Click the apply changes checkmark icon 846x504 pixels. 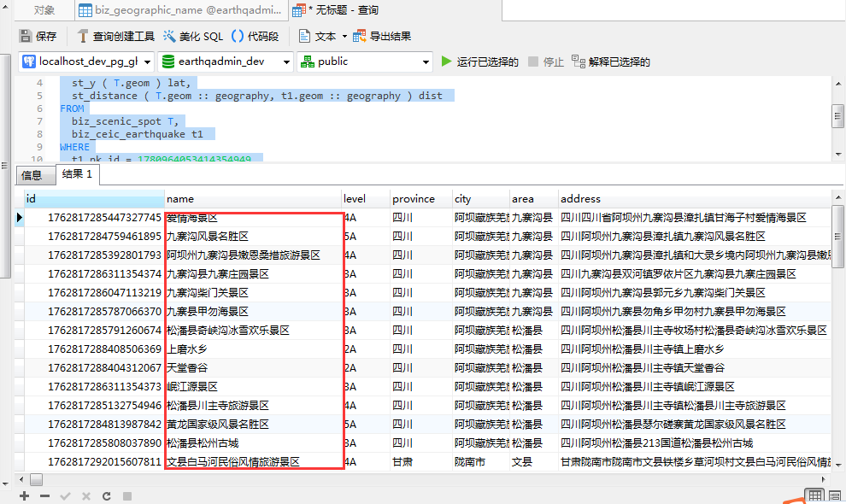[65, 496]
